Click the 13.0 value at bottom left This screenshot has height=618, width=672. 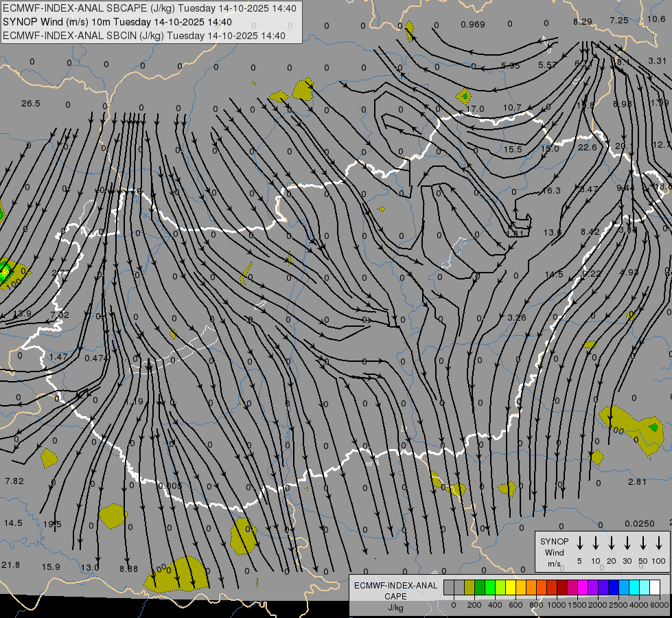pos(90,568)
